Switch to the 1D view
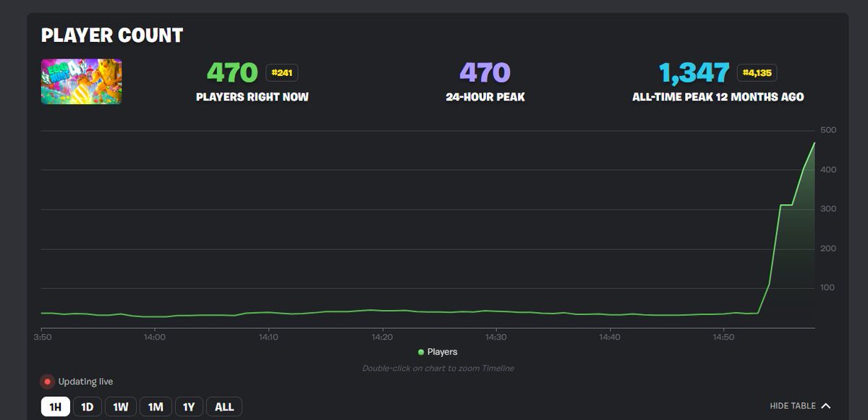 click(87, 406)
